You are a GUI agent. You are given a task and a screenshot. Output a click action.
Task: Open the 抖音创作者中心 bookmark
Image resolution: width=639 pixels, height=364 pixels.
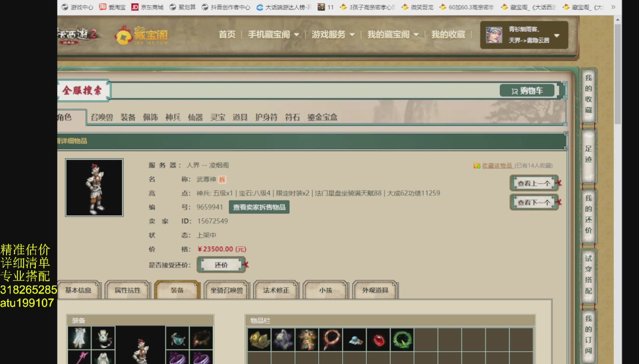(226, 7)
